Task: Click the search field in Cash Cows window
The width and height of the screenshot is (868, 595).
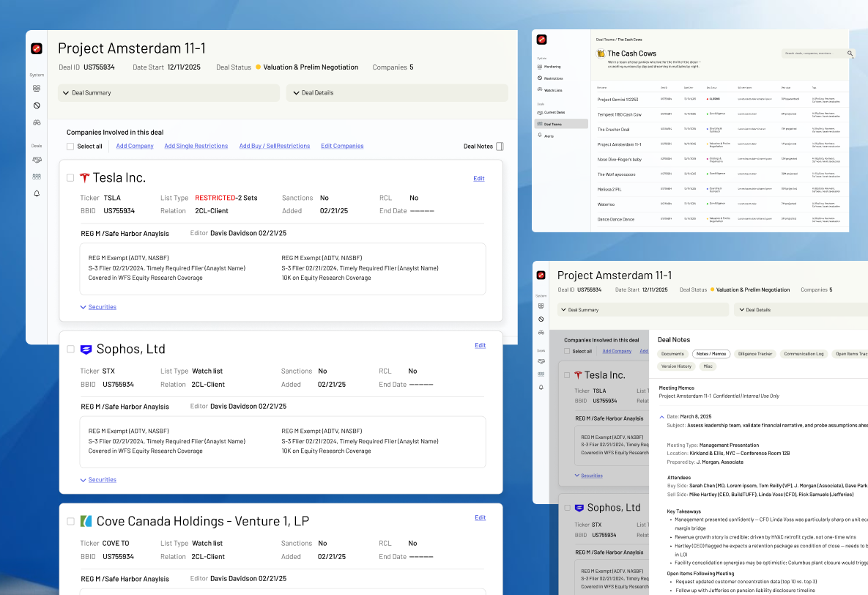Action: coord(818,53)
